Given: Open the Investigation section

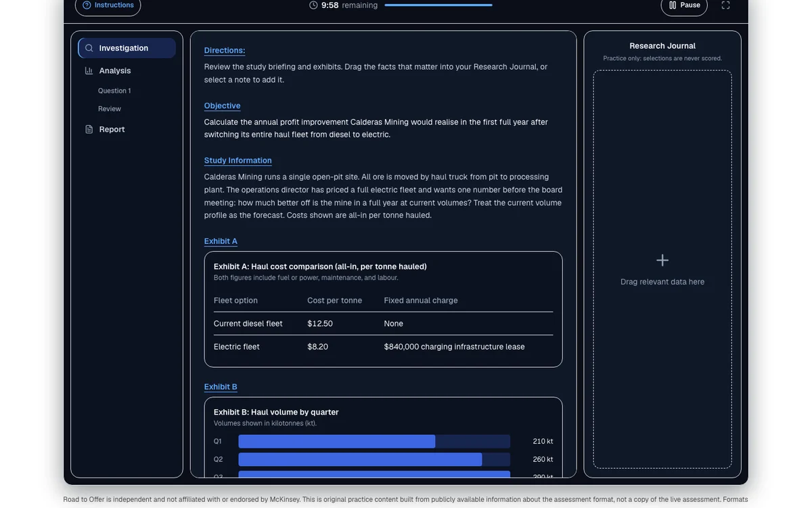Looking at the screenshot, I should click(127, 48).
